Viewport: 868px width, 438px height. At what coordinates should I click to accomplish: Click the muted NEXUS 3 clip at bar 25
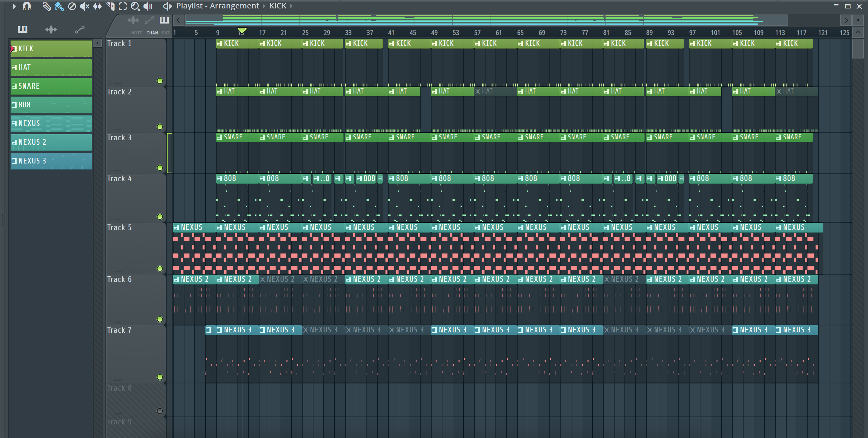(x=323, y=330)
